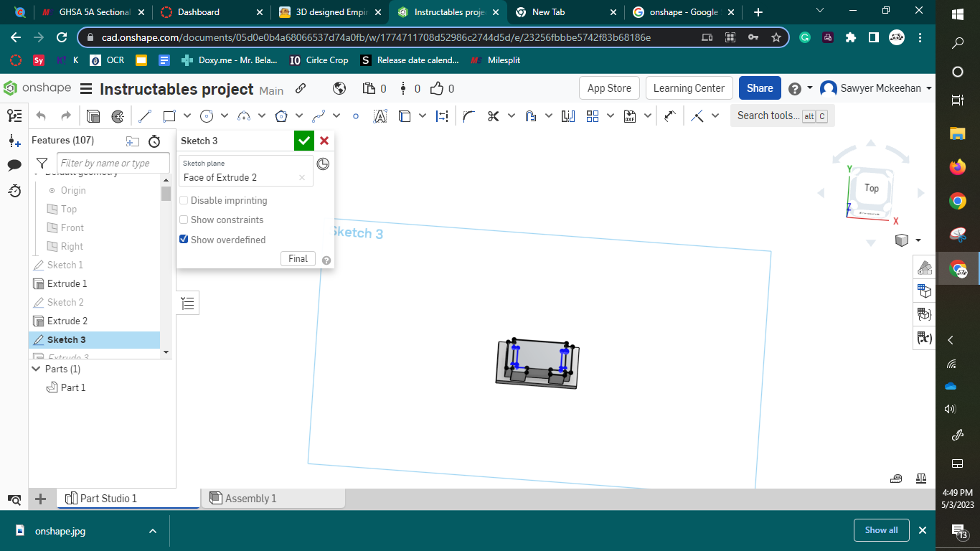Click the Filter by name or type field
The image size is (980, 551).
click(113, 163)
